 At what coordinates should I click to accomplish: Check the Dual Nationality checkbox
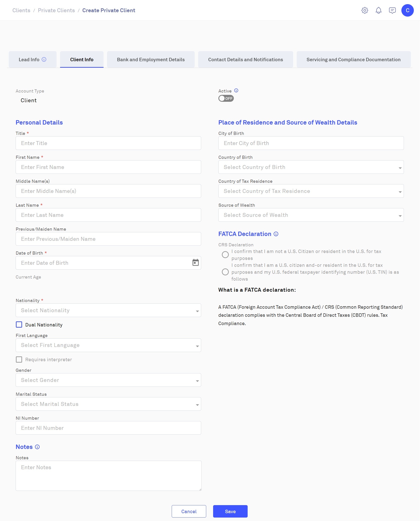point(19,325)
